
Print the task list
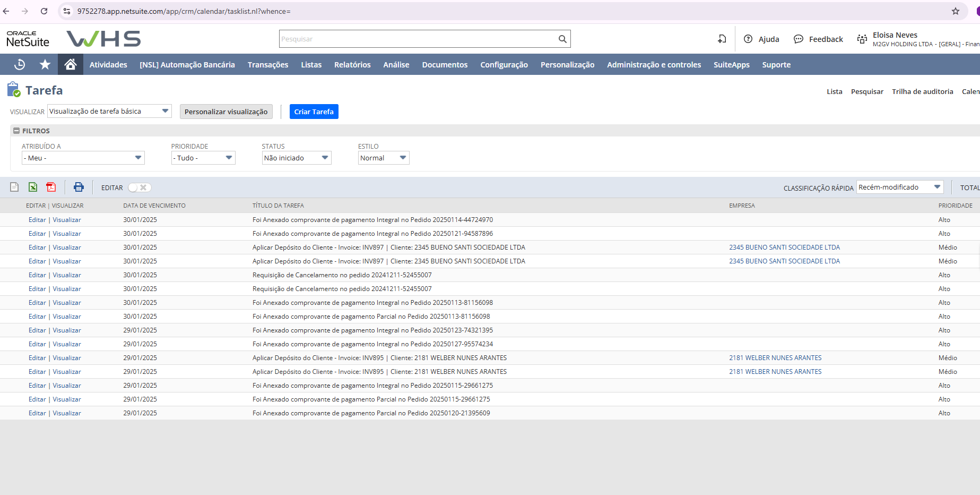coord(79,187)
